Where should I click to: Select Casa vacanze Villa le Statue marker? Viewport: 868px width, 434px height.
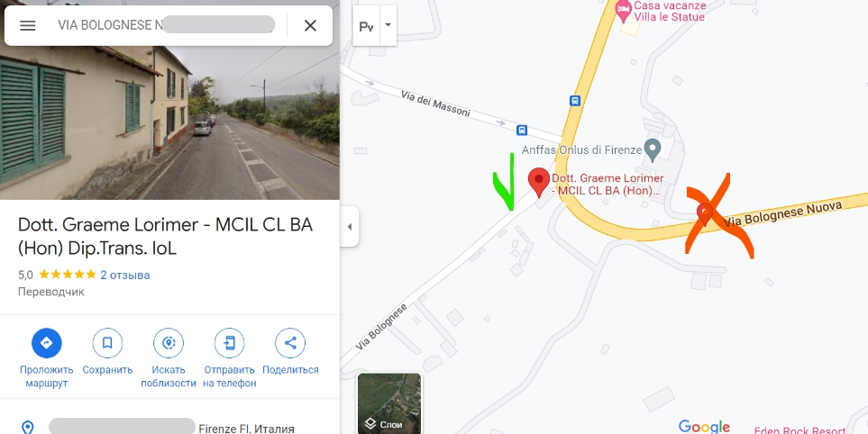pyautogui.click(x=624, y=11)
